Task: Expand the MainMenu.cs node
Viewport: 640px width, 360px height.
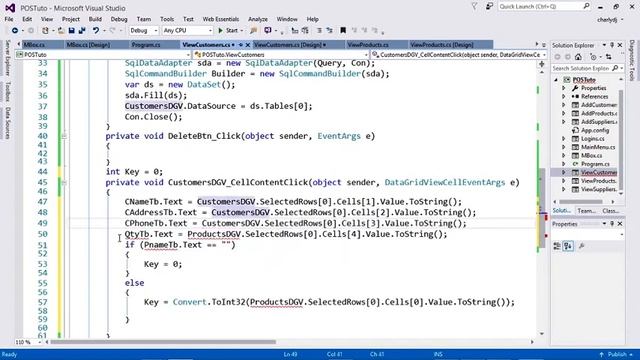Action: (x=564, y=147)
